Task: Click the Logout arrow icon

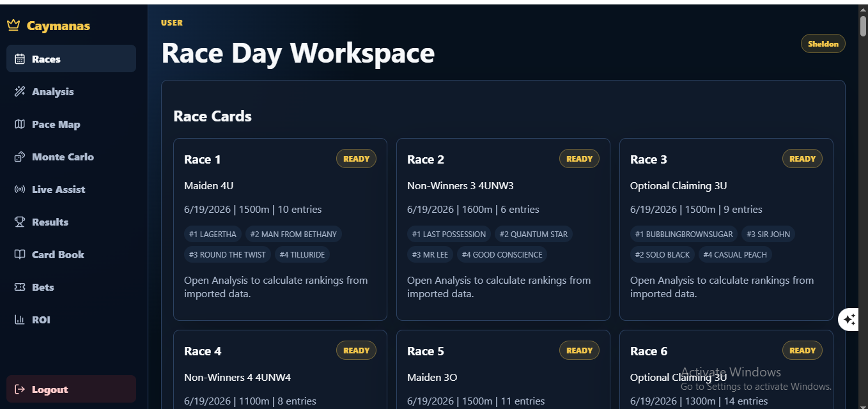Action: click(x=20, y=389)
